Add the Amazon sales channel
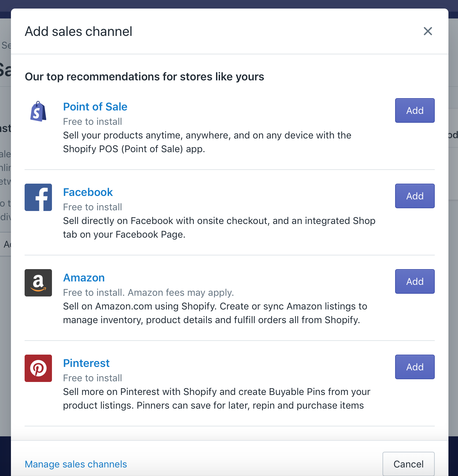 [415, 281]
